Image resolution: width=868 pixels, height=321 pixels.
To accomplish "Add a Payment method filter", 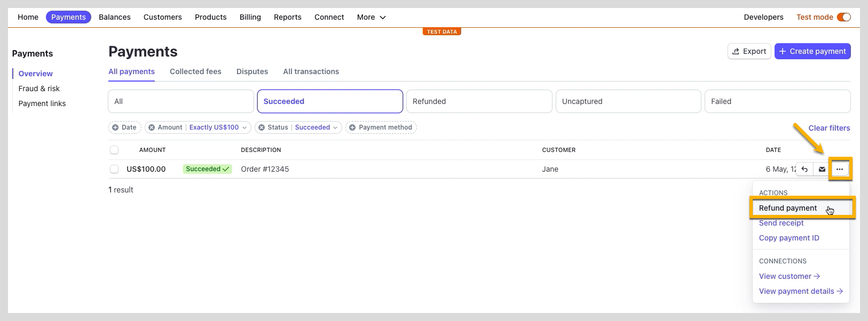I will [381, 127].
